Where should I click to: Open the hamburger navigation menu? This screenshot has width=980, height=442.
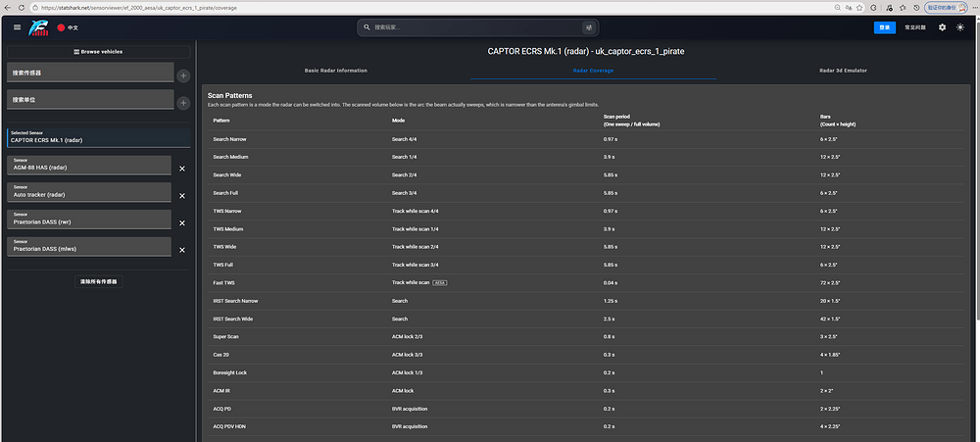17,27
